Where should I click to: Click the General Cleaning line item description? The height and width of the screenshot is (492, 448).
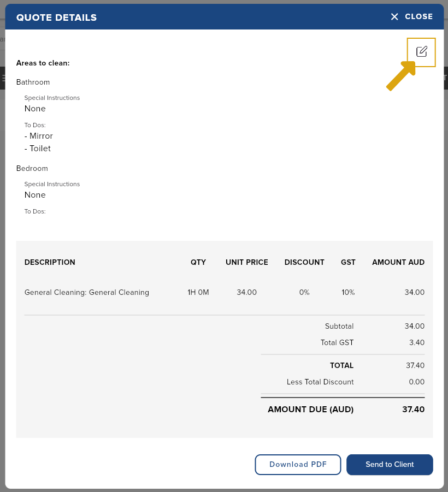87,293
